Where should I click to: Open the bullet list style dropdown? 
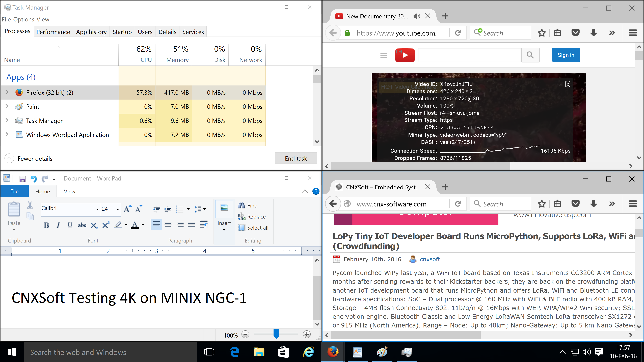pyautogui.click(x=188, y=209)
